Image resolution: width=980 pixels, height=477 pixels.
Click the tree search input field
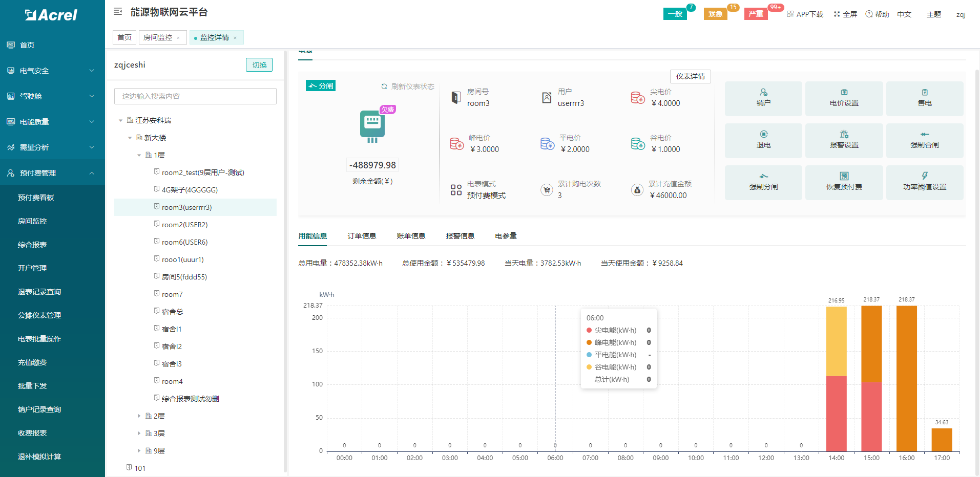pos(195,96)
